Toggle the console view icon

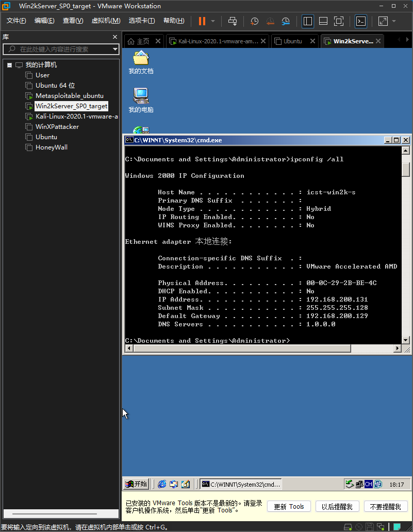click(361, 21)
